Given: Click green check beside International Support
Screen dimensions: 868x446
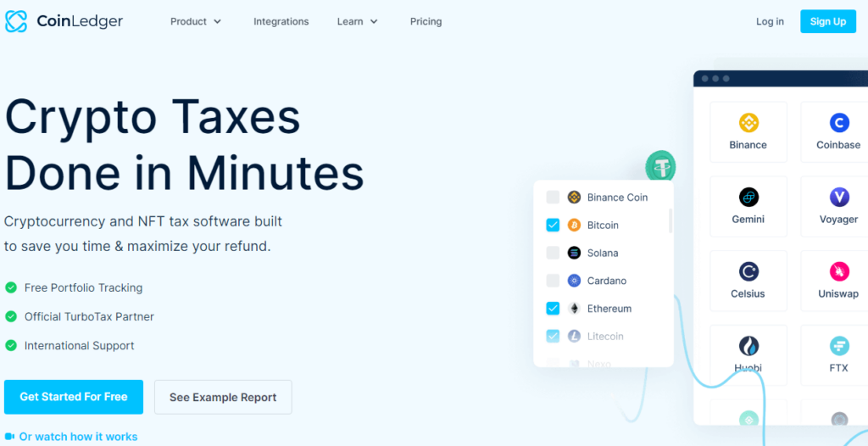Looking at the screenshot, I should coord(10,346).
